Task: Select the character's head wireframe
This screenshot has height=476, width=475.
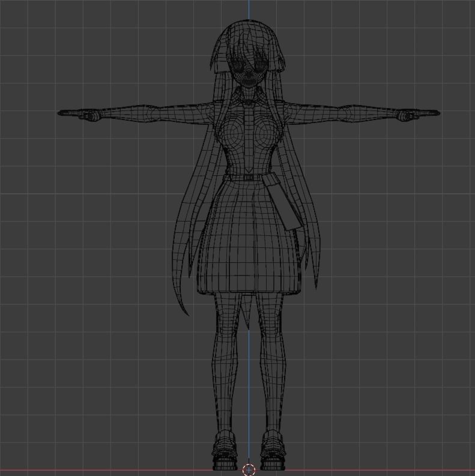Action: coord(249,53)
